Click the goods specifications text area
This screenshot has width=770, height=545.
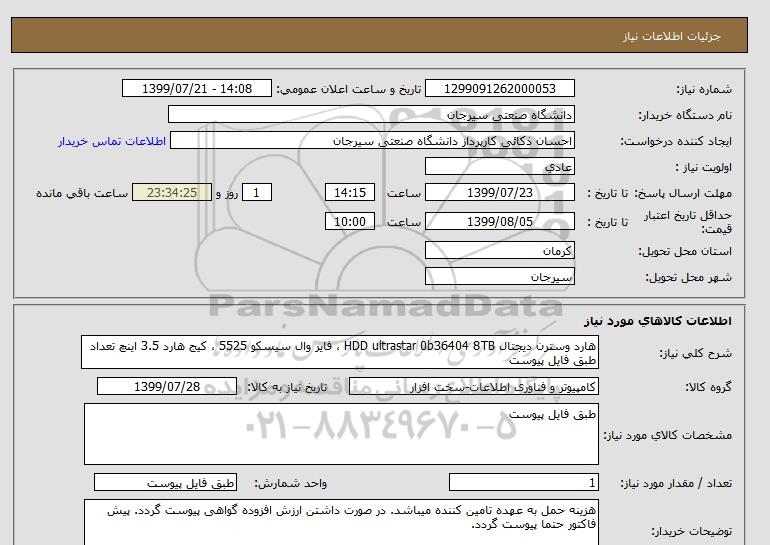click(341, 434)
